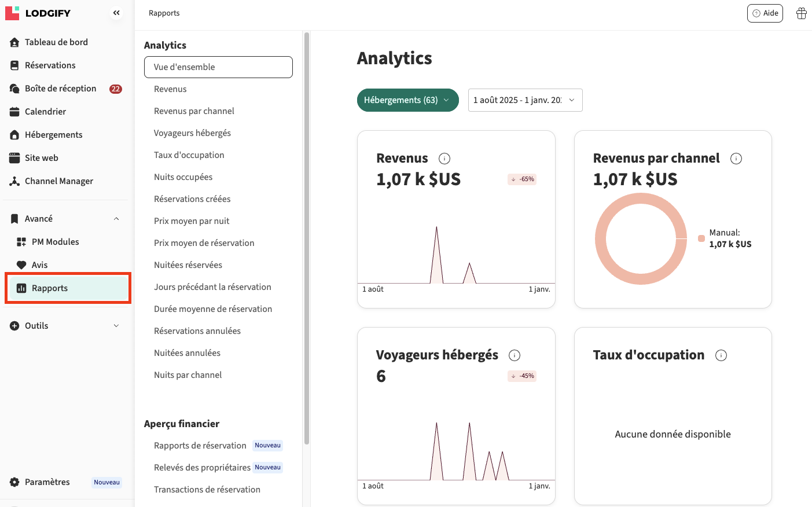Select Taux d'occupation in Analytics menu

click(189, 155)
